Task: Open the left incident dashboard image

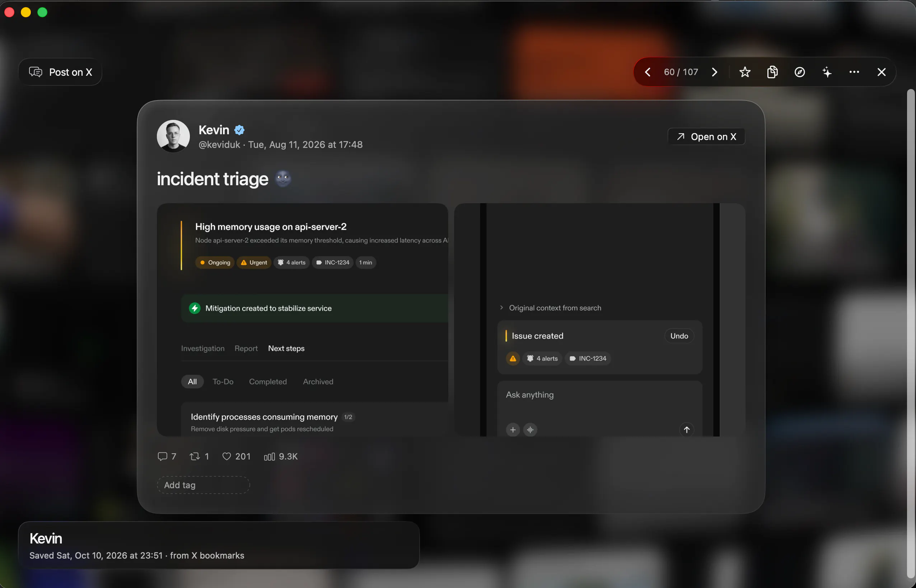Action: (302, 319)
